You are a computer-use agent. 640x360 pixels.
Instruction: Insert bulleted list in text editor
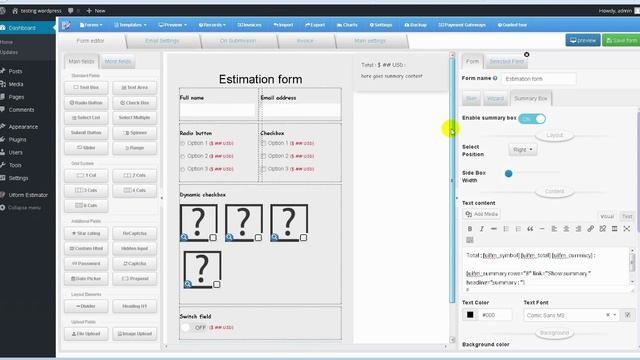506,229
